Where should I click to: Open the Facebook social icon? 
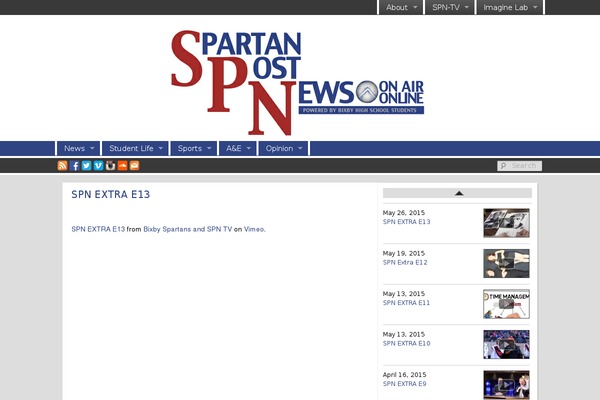tap(75, 165)
